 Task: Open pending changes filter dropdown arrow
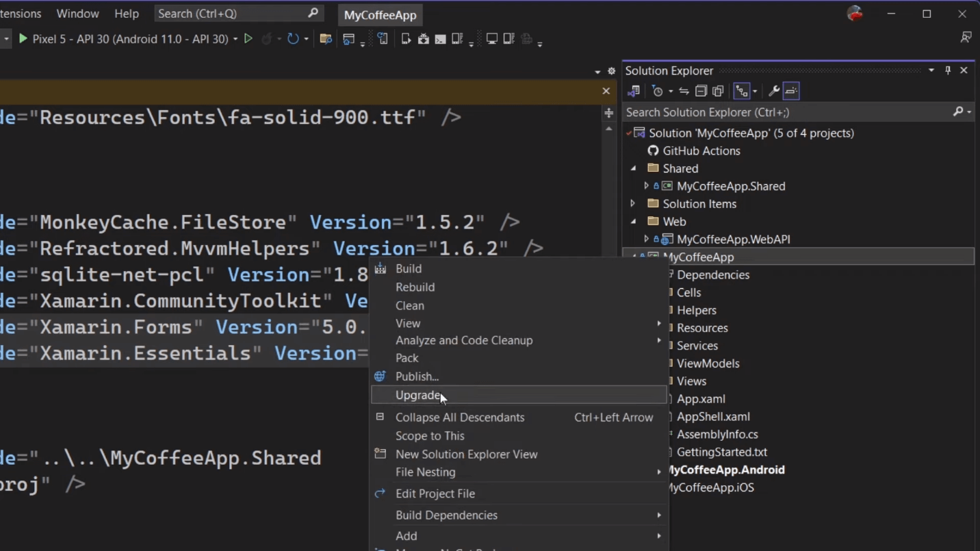tap(670, 91)
